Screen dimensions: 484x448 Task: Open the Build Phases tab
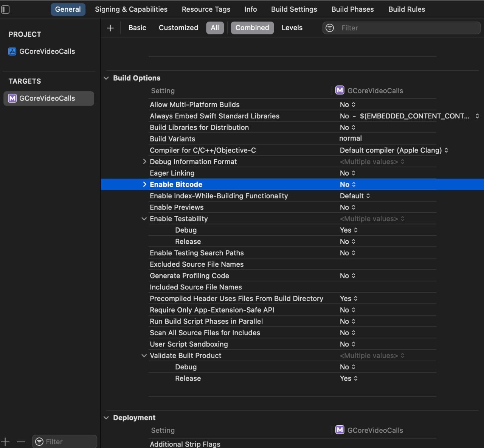tap(353, 9)
